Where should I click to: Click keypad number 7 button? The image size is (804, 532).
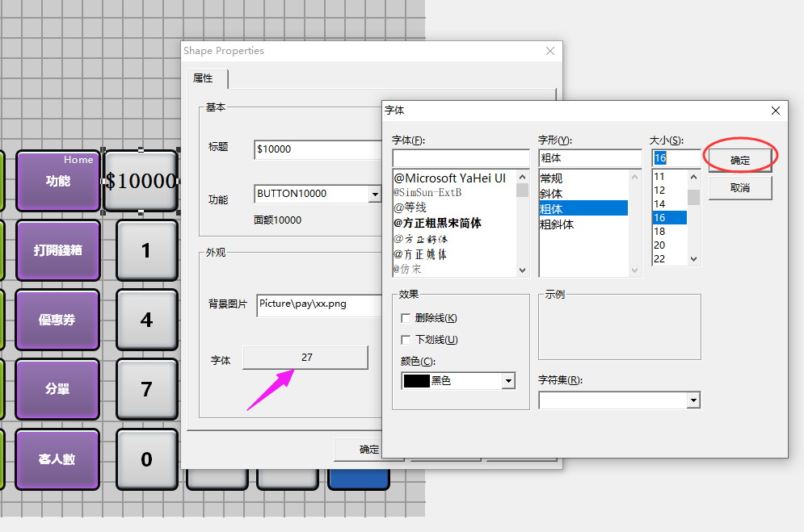coord(146,389)
